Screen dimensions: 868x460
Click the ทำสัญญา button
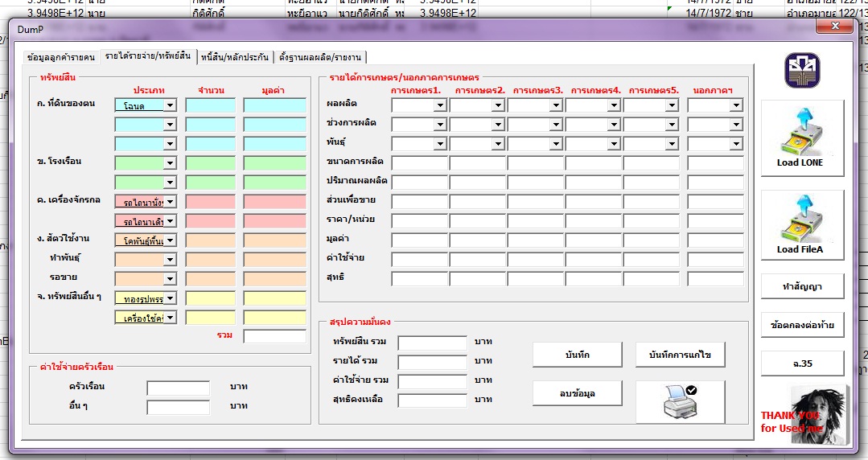tap(801, 286)
